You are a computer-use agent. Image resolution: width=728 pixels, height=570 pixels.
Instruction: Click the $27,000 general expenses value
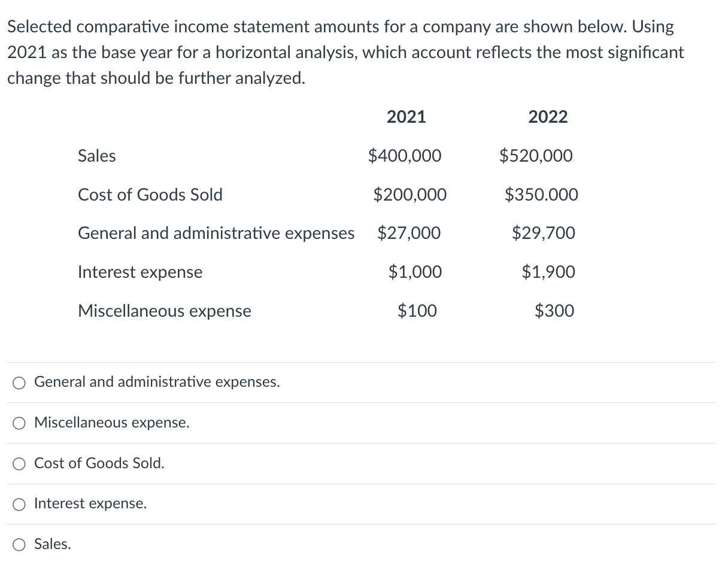point(409,233)
